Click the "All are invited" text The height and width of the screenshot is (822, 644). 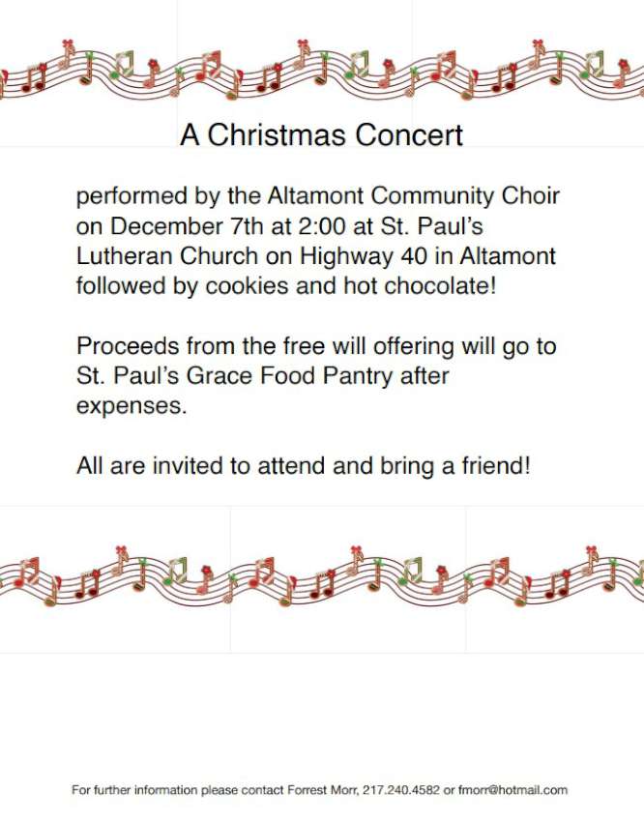tap(150, 465)
